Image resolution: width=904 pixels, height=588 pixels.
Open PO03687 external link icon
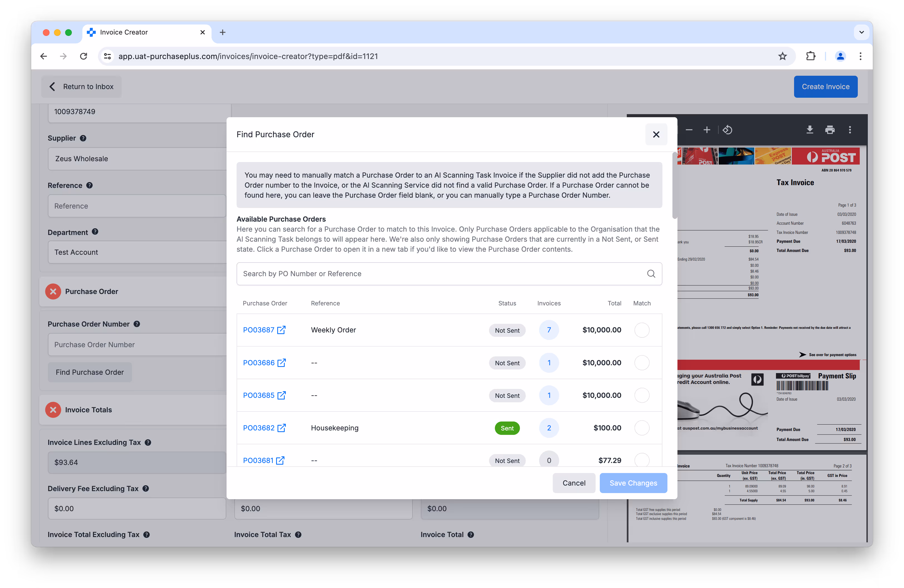click(281, 330)
